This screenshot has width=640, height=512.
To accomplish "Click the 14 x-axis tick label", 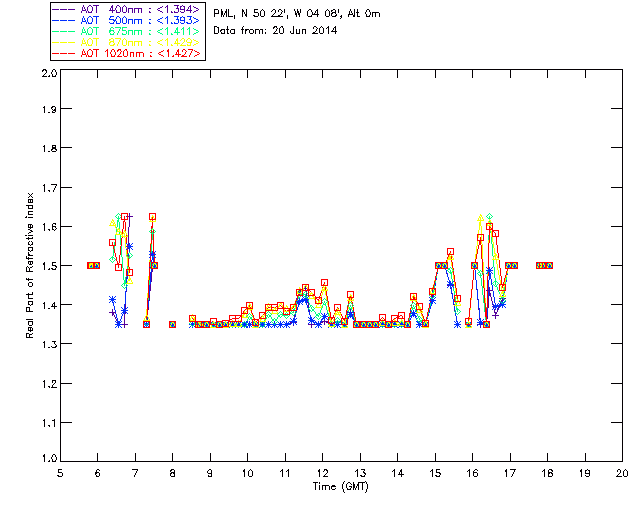I will tap(398, 473).
